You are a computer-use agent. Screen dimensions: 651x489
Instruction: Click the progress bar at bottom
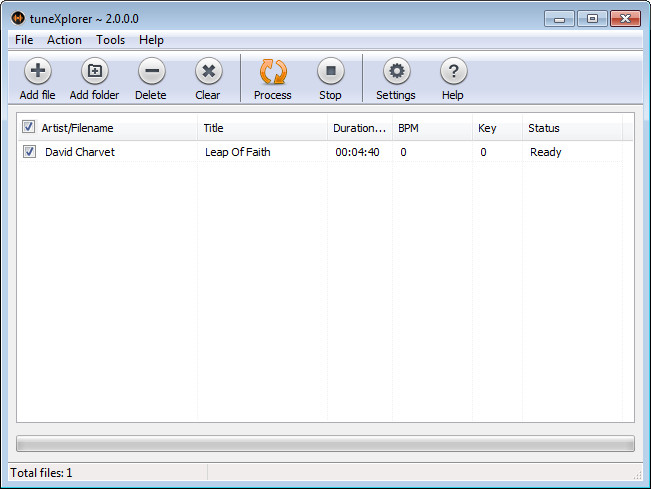[325, 443]
